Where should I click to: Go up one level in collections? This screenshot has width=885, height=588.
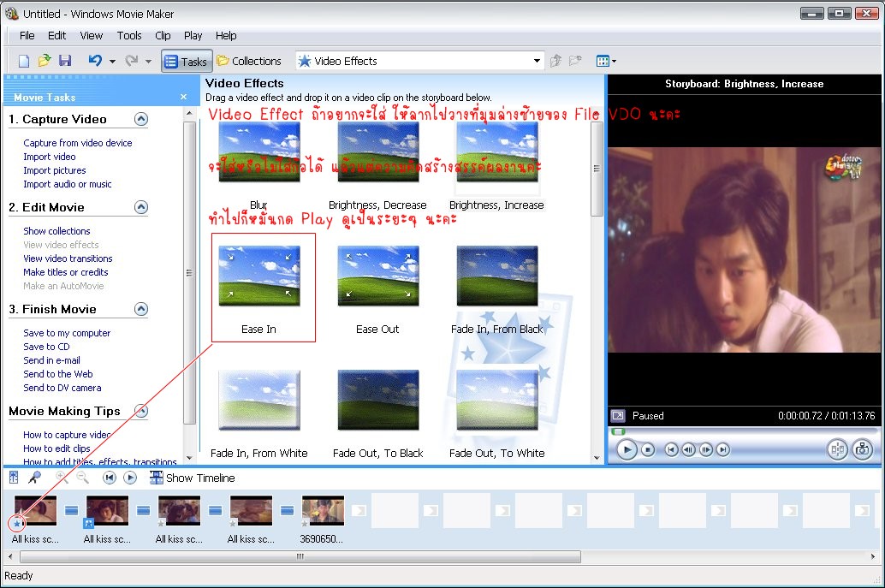click(x=556, y=61)
